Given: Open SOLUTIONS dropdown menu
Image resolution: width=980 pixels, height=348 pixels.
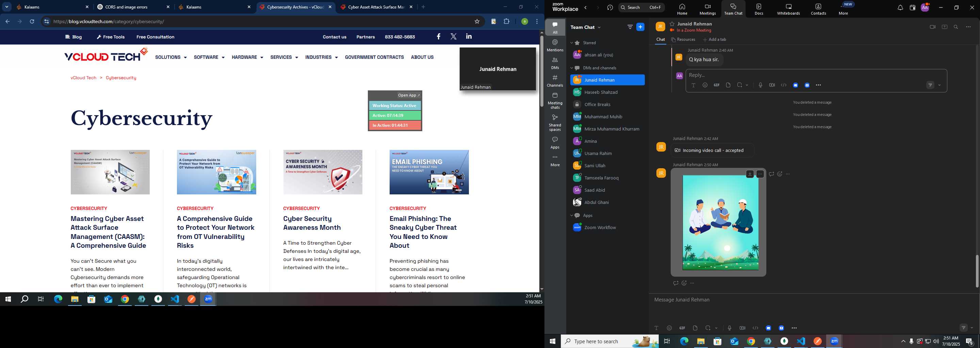Looking at the screenshot, I should [x=171, y=57].
